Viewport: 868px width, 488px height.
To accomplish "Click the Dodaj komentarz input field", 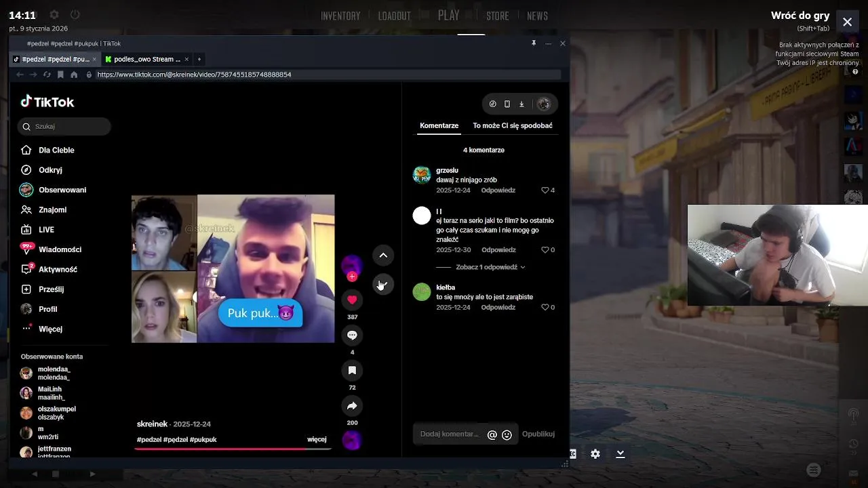I will pos(450,434).
